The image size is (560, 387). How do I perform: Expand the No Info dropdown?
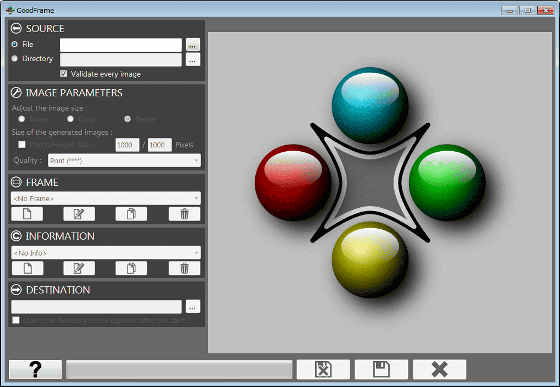tap(106, 253)
